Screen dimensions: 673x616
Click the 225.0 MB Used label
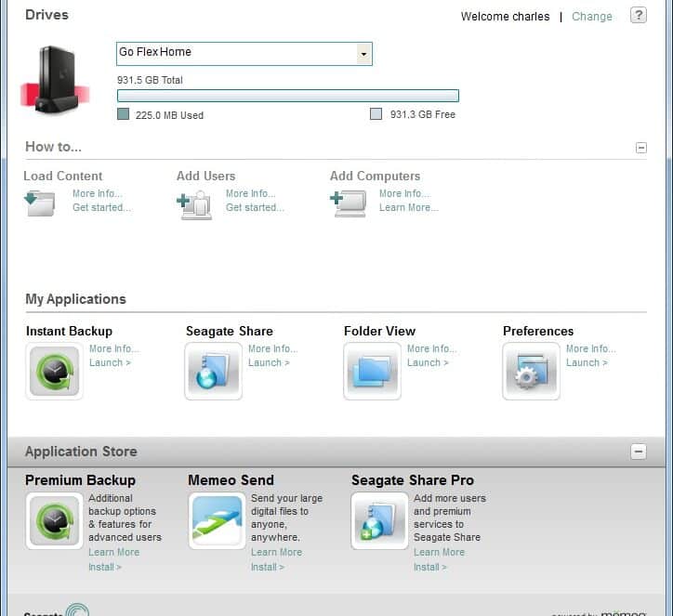[169, 115]
